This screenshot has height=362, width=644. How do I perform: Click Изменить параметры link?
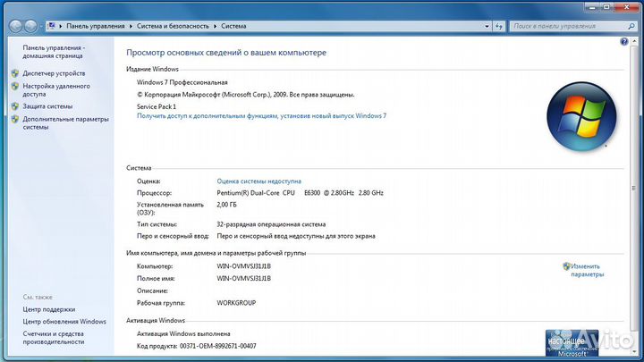click(587, 270)
